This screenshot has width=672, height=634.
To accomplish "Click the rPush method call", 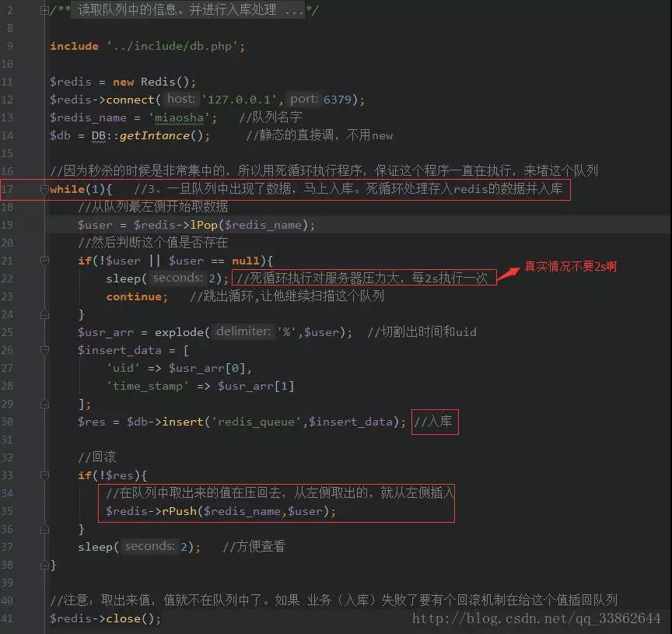I will point(179,511).
